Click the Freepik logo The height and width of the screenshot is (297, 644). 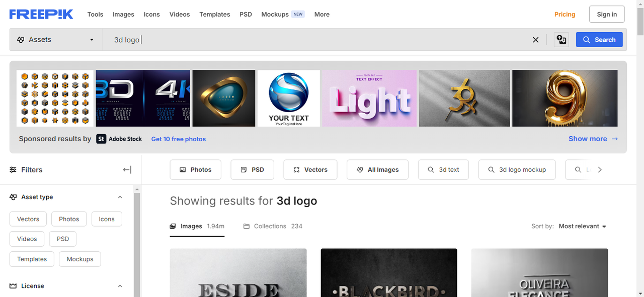pos(41,14)
